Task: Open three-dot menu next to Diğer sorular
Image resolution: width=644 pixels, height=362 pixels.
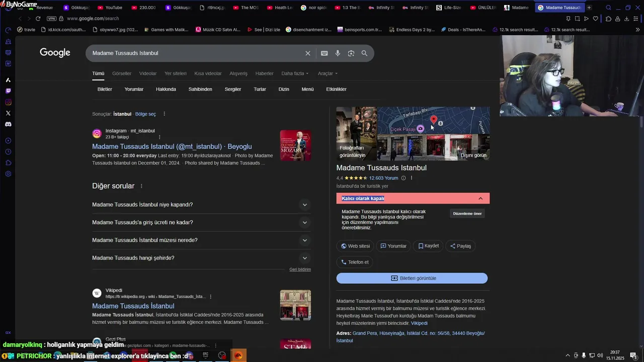Action: tap(141, 186)
